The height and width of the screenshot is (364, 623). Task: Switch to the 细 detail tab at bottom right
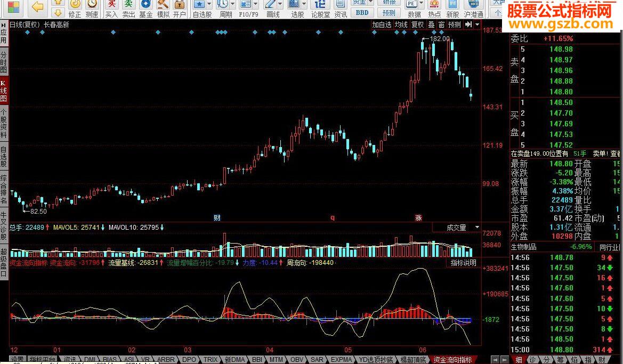coord(519,360)
